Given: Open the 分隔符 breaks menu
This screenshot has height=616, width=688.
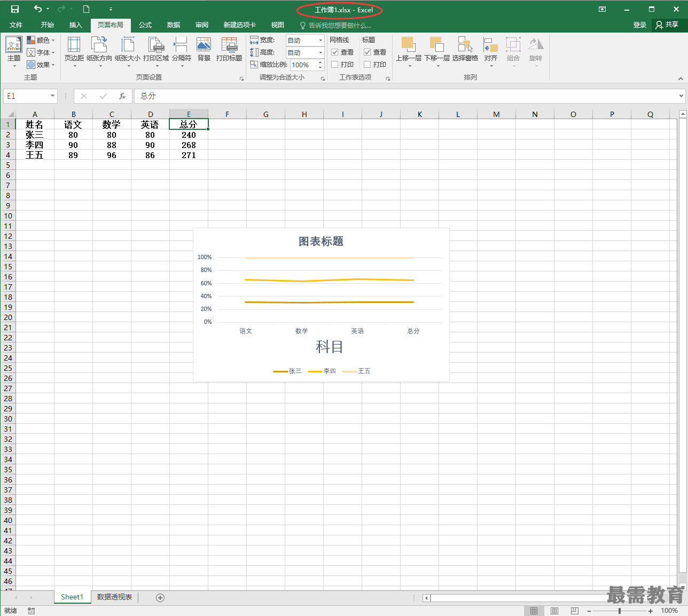Looking at the screenshot, I should (182, 52).
